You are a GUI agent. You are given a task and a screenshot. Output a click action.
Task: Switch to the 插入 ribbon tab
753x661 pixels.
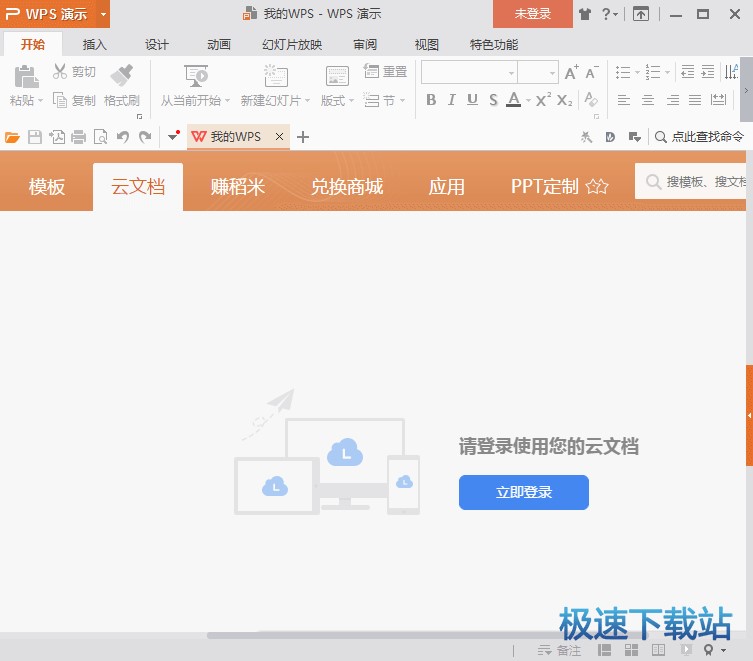coord(95,44)
